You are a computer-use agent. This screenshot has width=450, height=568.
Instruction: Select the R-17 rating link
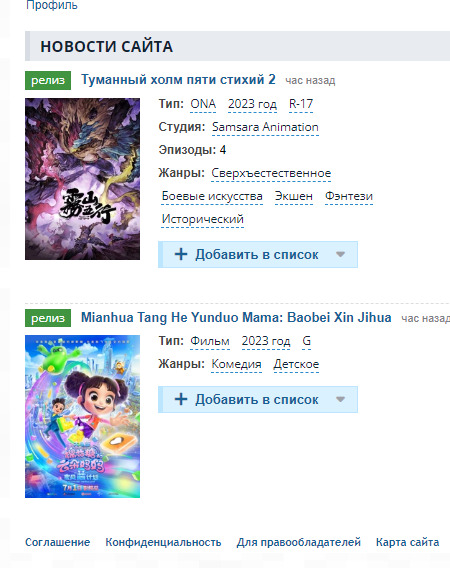point(301,104)
